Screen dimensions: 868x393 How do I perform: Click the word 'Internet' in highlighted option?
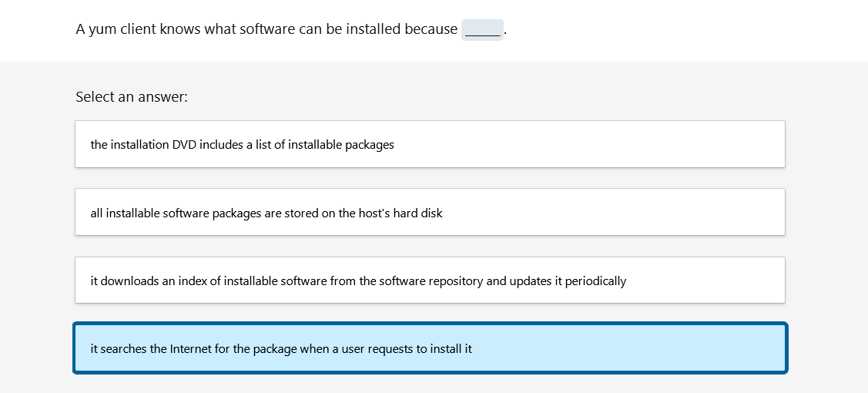tap(190, 349)
